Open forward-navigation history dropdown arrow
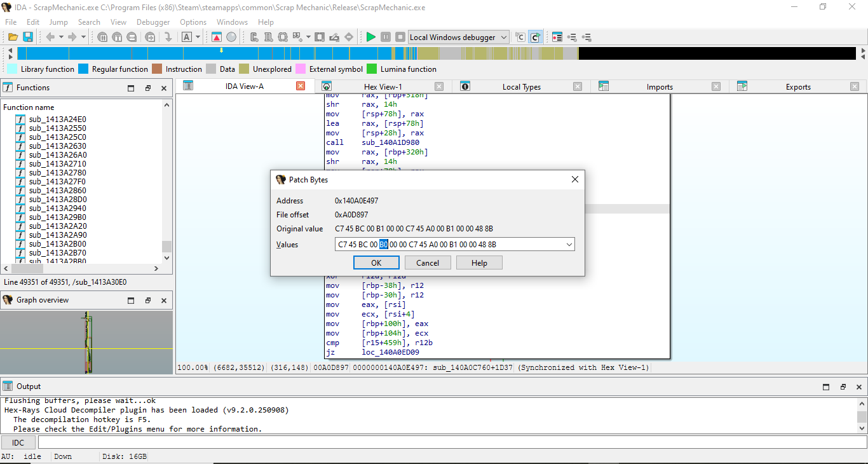The image size is (868, 464). point(82,37)
